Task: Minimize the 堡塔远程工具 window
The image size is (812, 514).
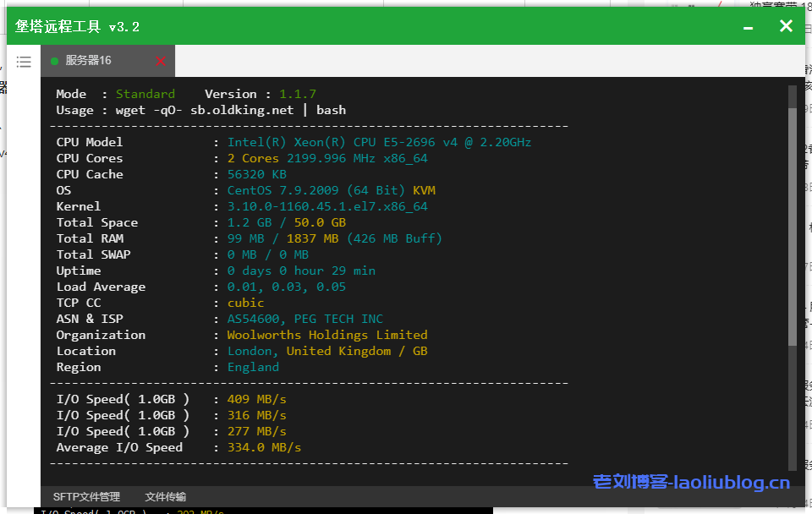Action: tap(748, 27)
